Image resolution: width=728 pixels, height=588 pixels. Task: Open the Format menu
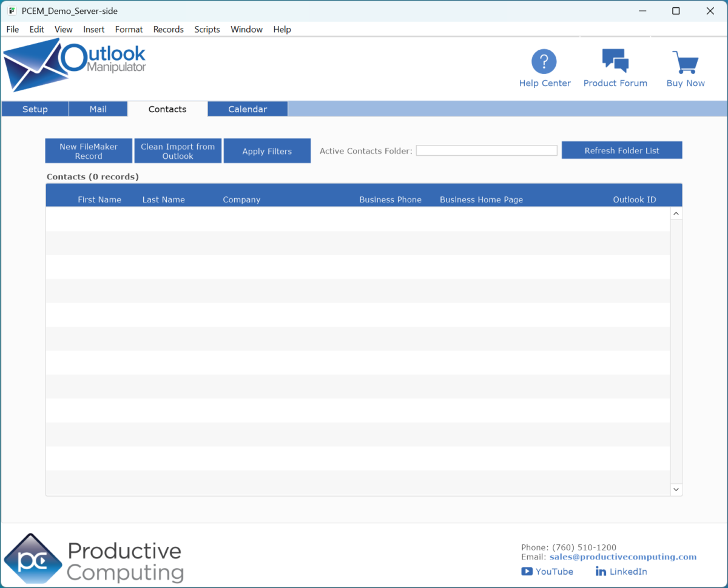pyautogui.click(x=129, y=29)
